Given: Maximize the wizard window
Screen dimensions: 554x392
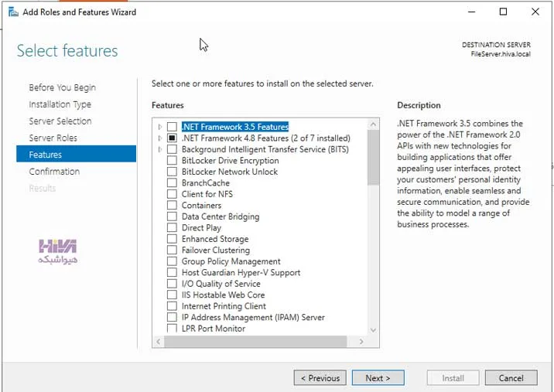Looking at the screenshot, I should 503,12.
